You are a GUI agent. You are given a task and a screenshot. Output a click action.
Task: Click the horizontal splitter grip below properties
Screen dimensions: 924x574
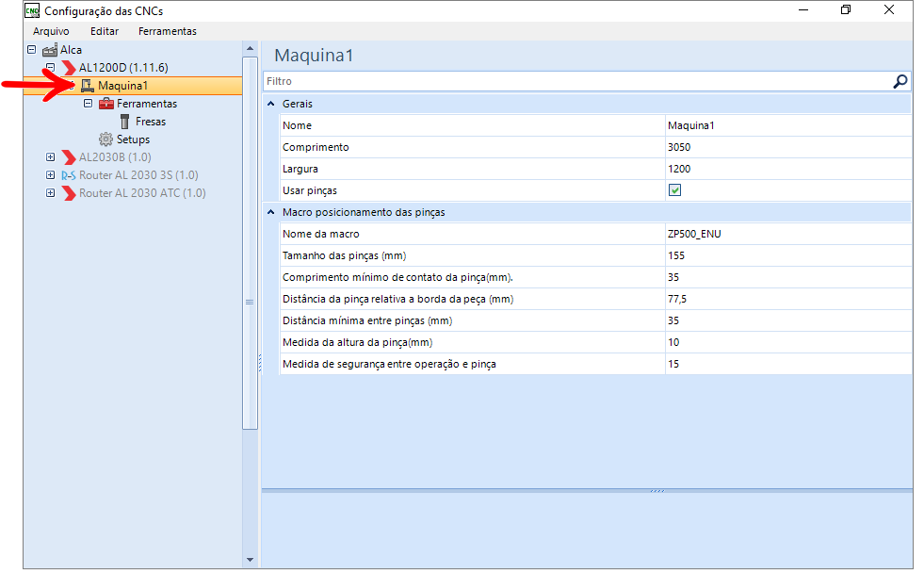click(x=657, y=491)
